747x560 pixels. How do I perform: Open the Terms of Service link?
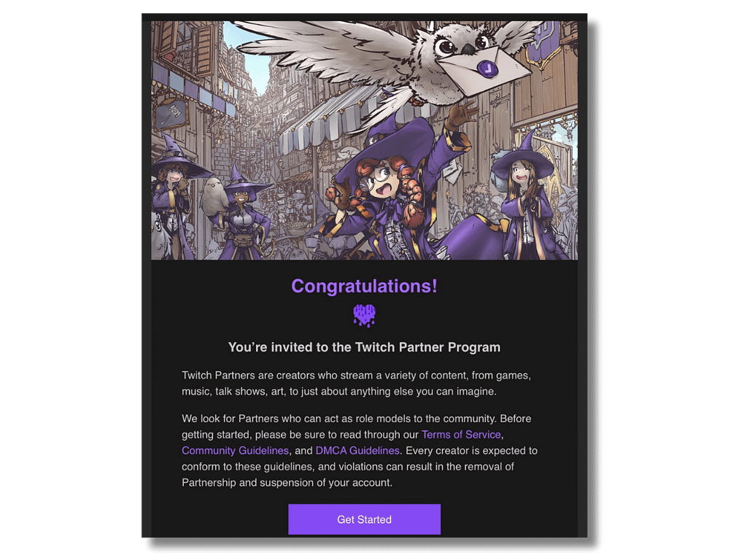(461, 435)
